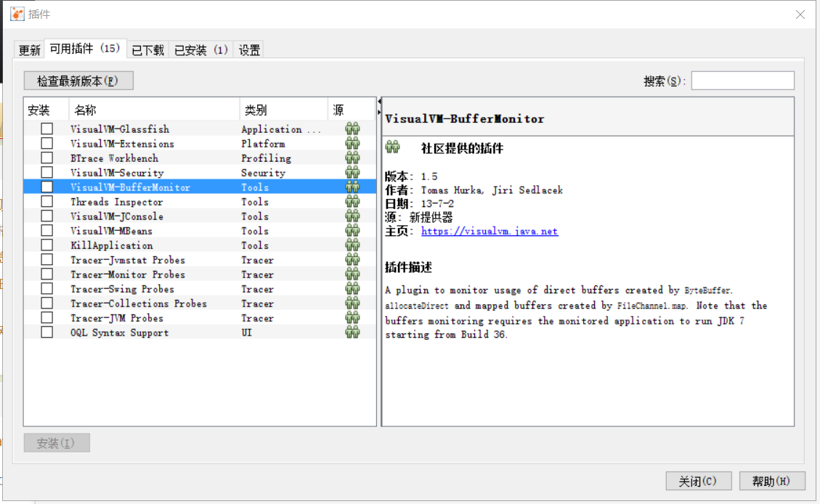Image resolution: width=820 pixels, height=504 pixels.
Task: Open the 已安装 (1) tab
Action: pos(201,50)
